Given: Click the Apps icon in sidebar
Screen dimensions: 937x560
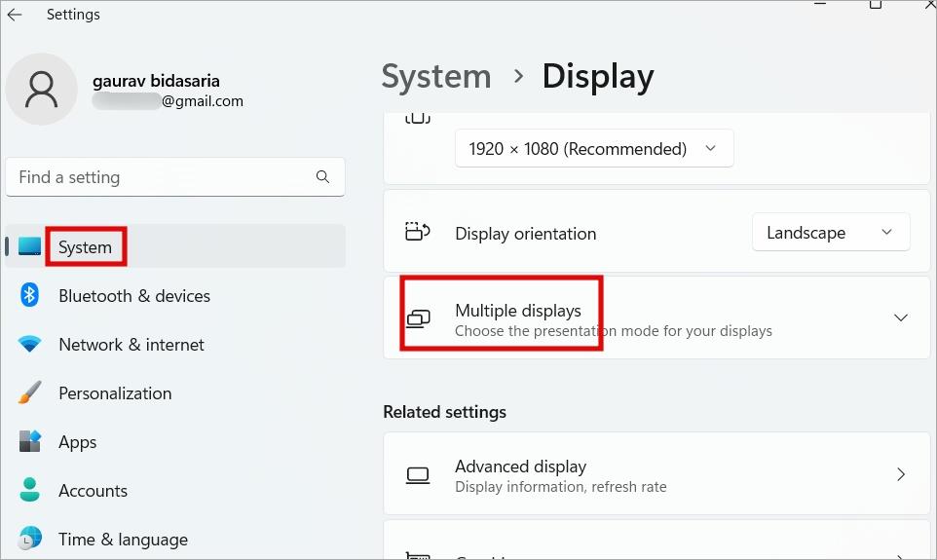Looking at the screenshot, I should pos(29,441).
